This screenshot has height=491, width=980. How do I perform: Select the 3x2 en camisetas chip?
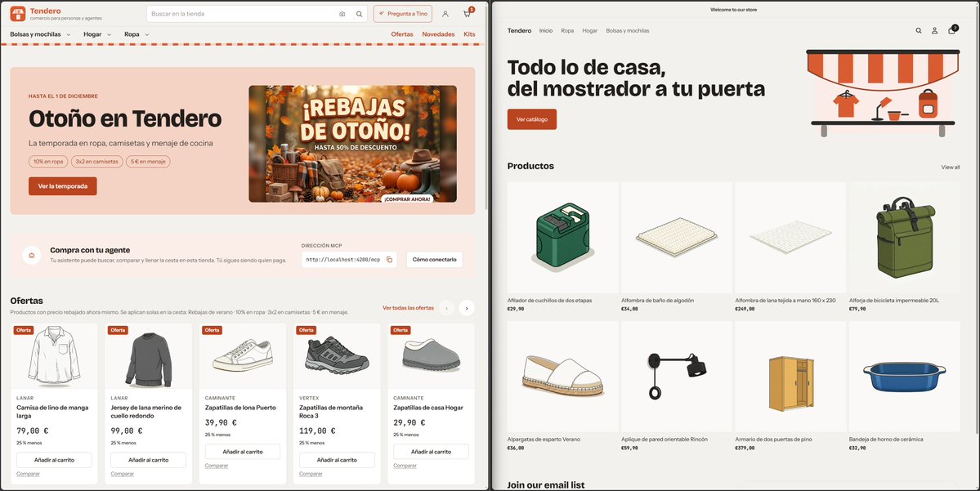(x=97, y=161)
